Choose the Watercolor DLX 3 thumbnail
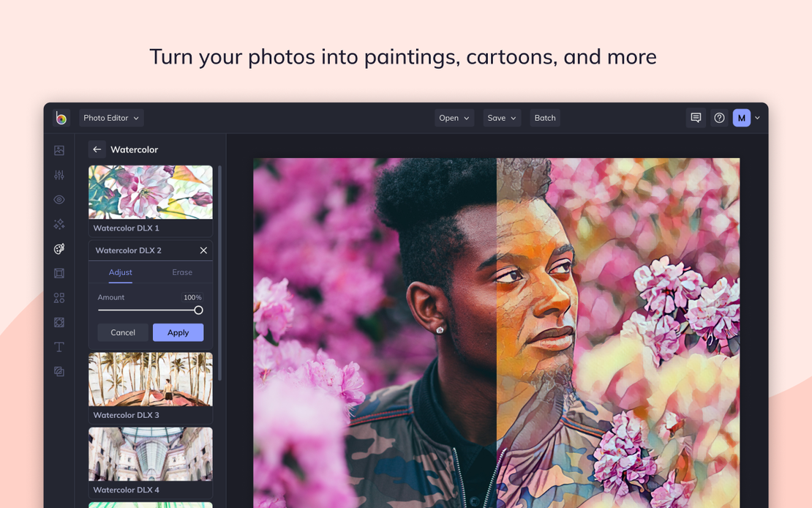 [x=151, y=380]
